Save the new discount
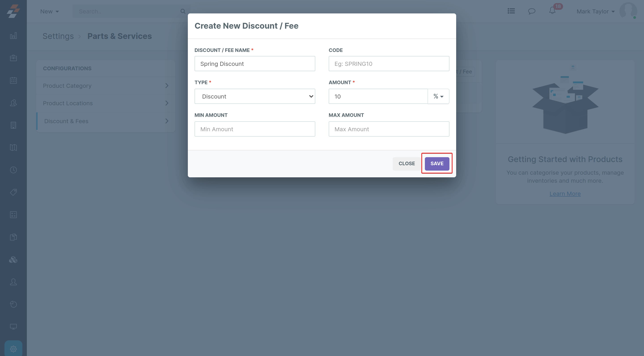The image size is (644, 356). (x=437, y=163)
